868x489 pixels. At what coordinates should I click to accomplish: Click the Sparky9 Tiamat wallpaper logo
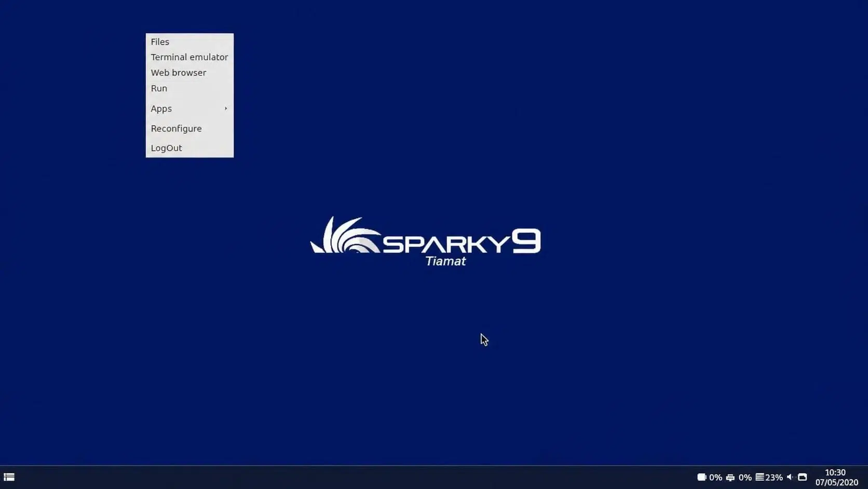click(426, 241)
